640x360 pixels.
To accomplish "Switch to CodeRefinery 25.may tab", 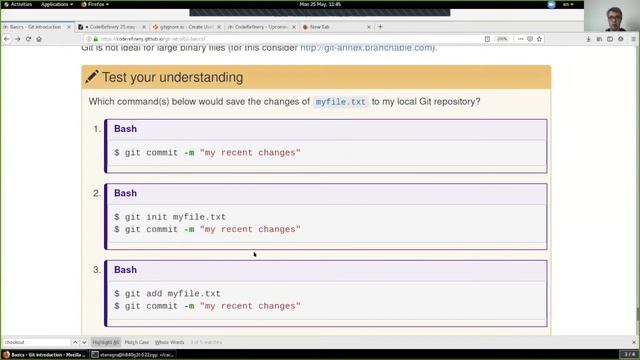I will [x=112, y=27].
